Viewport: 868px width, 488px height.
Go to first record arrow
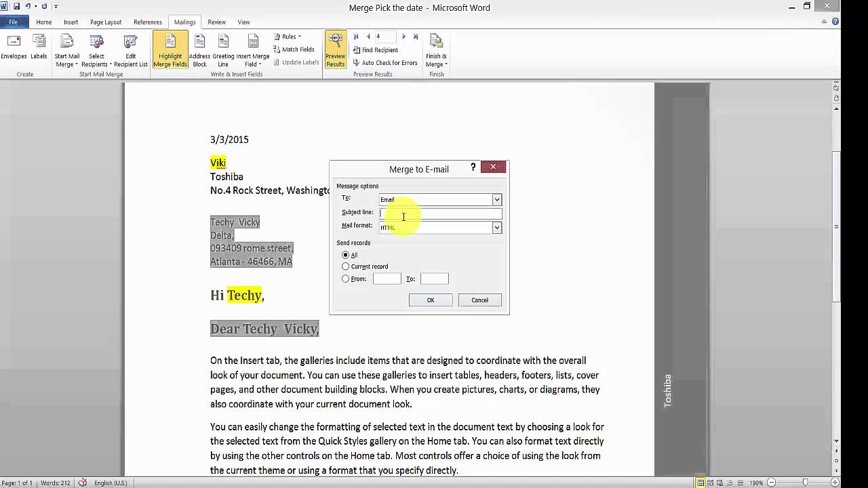(x=356, y=37)
